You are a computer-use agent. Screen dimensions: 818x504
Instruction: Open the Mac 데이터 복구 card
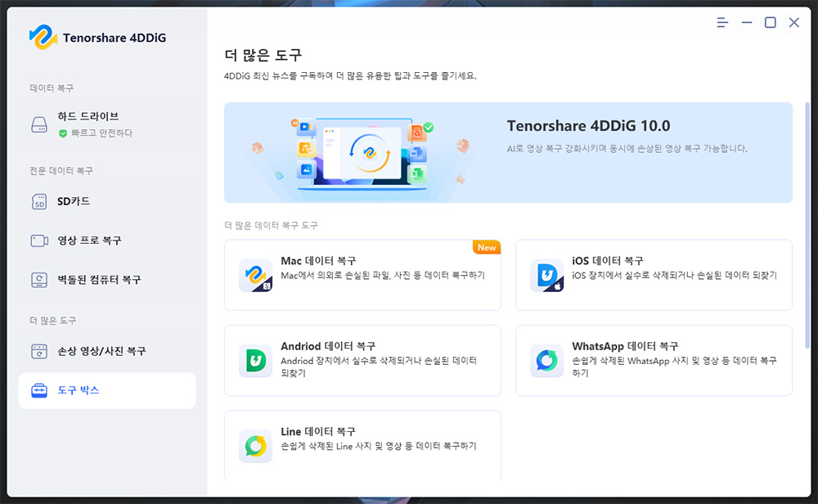362,275
